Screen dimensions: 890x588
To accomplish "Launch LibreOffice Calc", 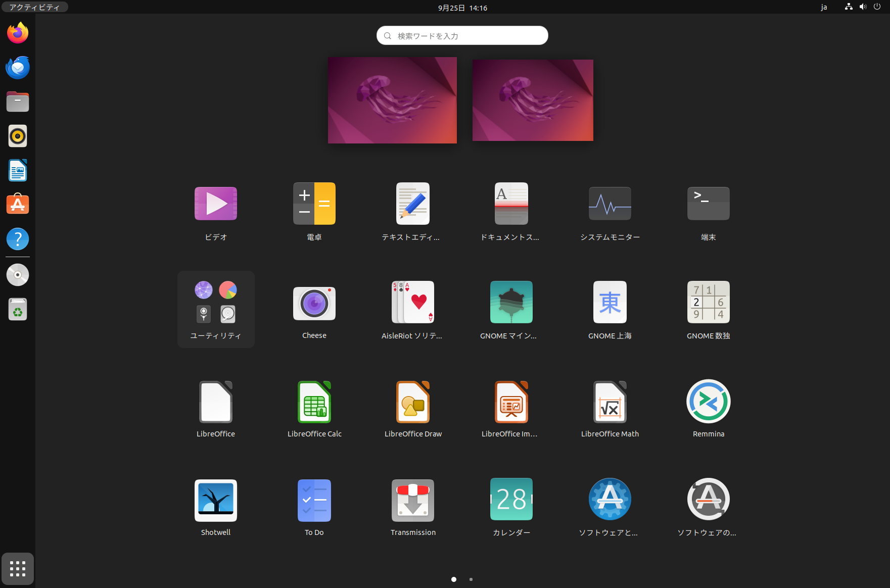I will tap(314, 402).
